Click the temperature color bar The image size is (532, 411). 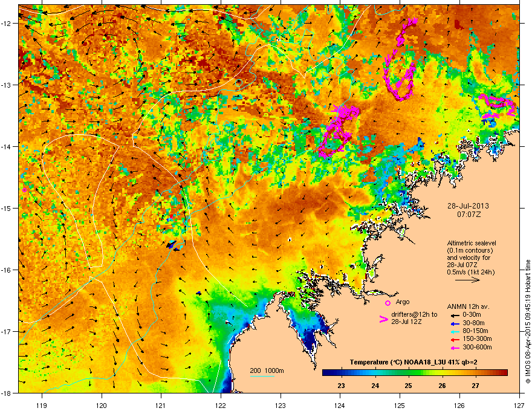[x=415, y=373]
